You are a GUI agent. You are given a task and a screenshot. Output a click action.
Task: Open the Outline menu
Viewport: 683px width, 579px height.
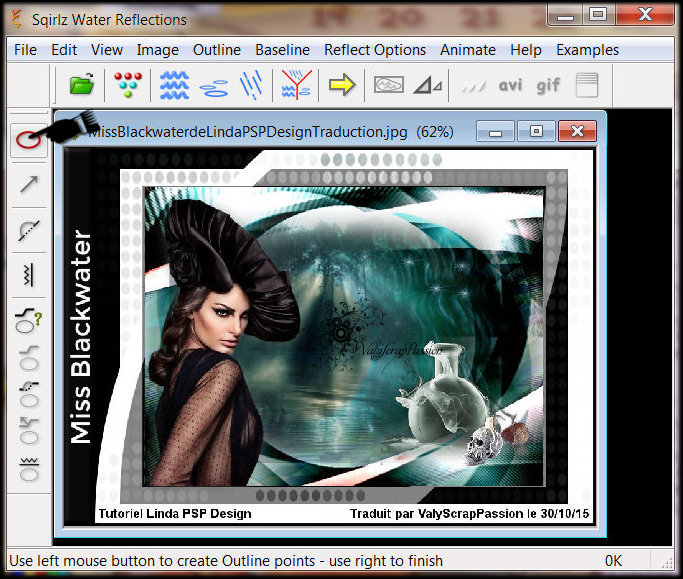pos(217,50)
